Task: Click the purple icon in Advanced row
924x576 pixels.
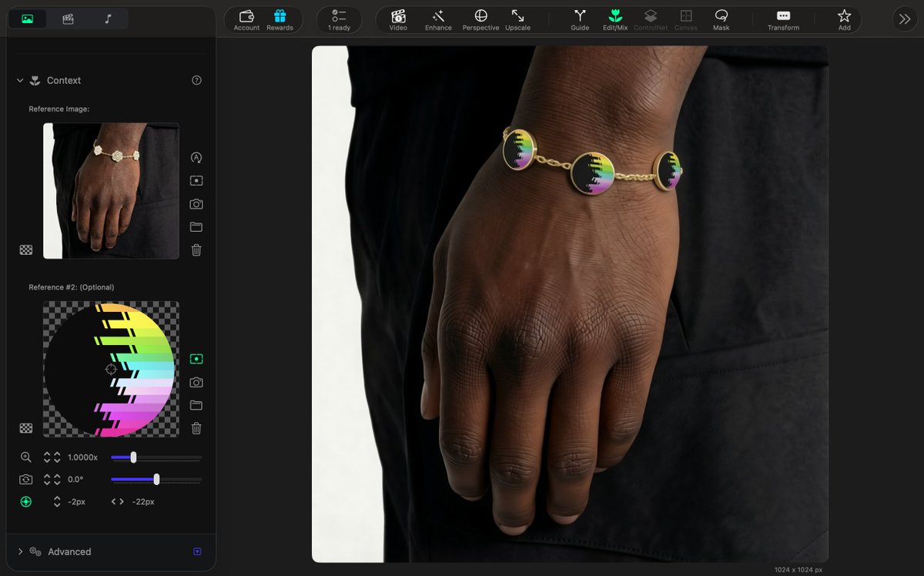Action: tap(197, 551)
